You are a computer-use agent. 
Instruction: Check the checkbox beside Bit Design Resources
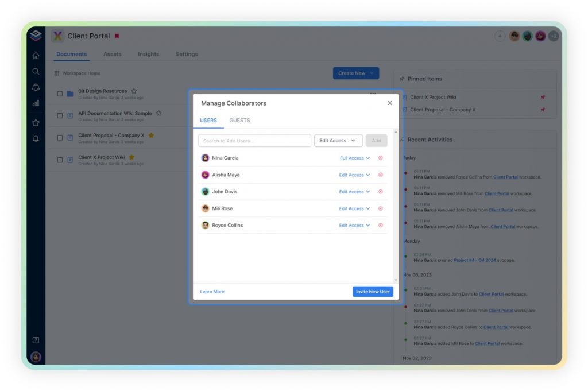pos(60,93)
